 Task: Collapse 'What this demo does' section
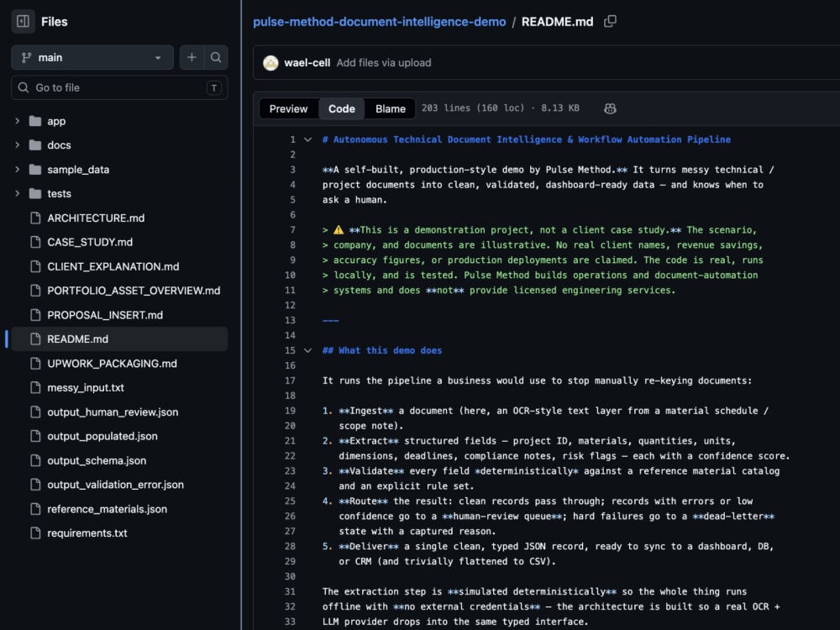(307, 350)
